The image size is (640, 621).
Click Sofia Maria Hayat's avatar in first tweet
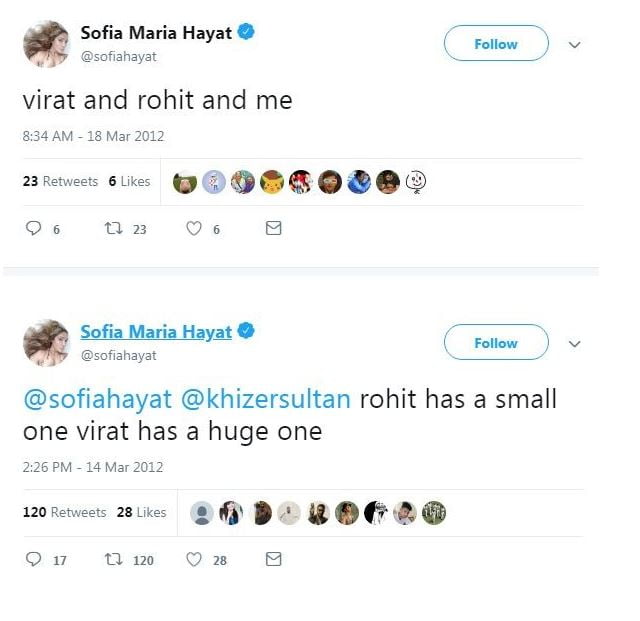pos(46,44)
